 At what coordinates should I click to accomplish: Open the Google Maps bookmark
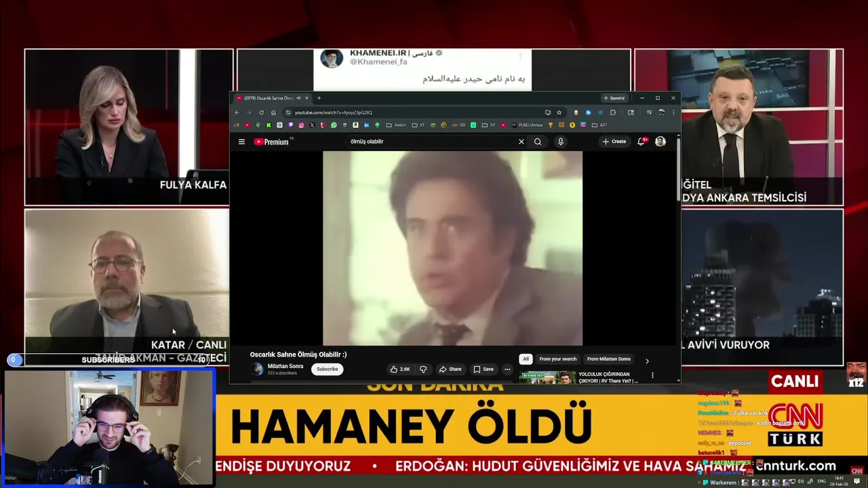pyautogui.click(x=258, y=125)
